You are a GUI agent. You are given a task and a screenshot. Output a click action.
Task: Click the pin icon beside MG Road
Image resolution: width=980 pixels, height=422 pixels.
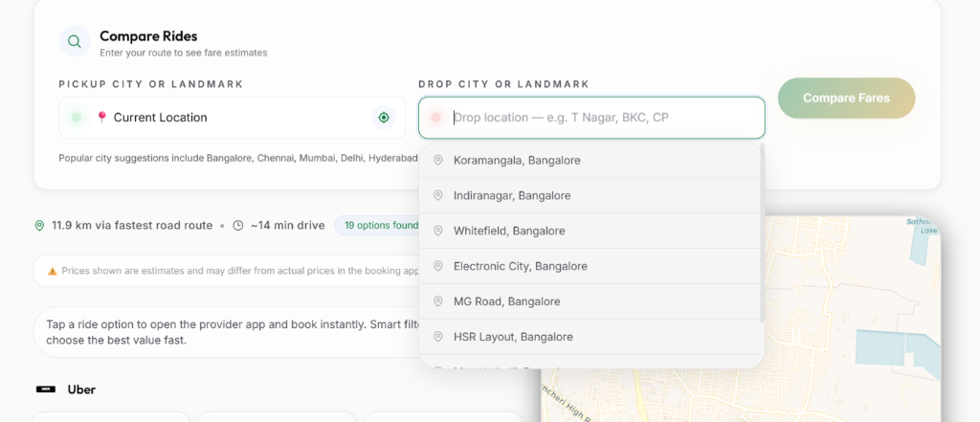pos(438,301)
